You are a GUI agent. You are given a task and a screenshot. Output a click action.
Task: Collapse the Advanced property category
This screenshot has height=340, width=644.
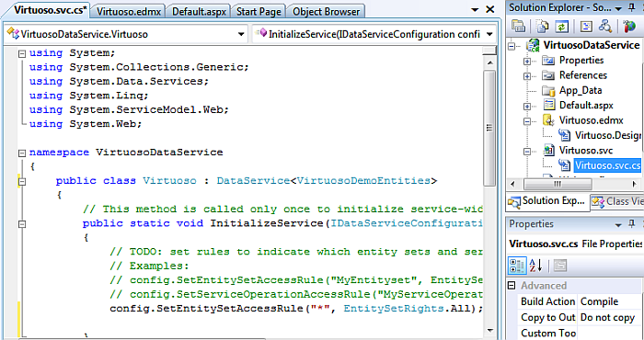512,286
